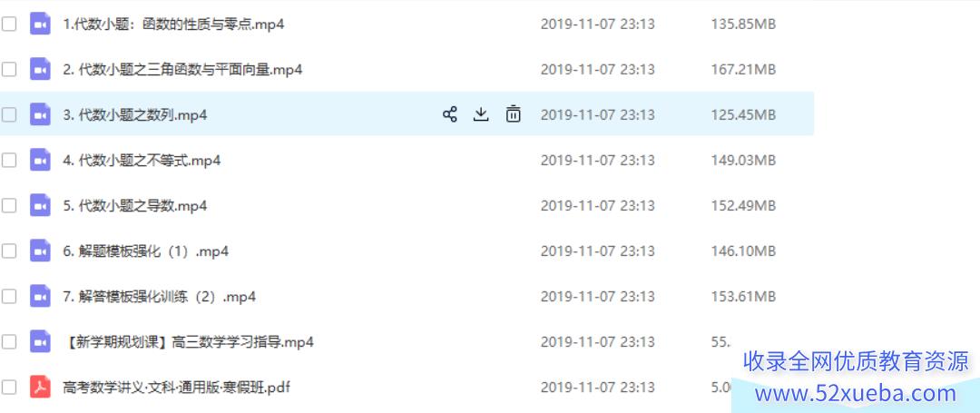Image resolution: width=980 pixels, height=413 pixels.
Task: Click the 152.49MB size on the 5. 代数小题之导数 row
Action: click(x=743, y=205)
